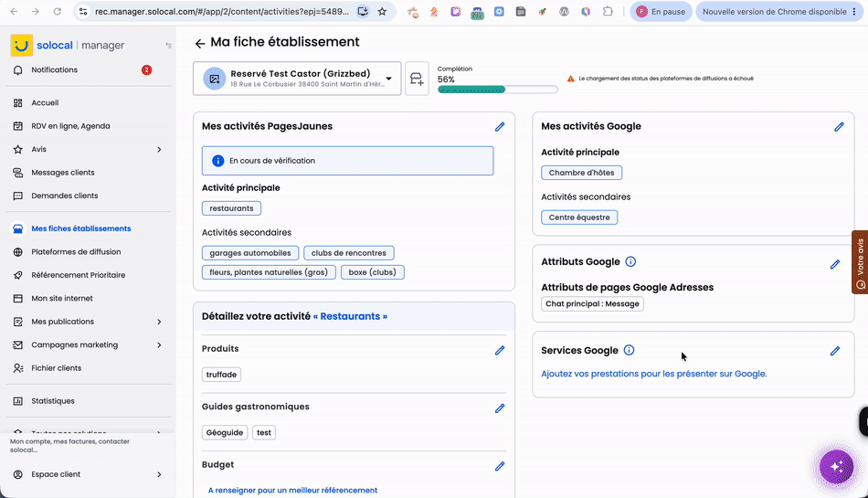The height and width of the screenshot is (498, 868).
Task: Click the restaurants activity tag
Action: (x=231, y=208)
